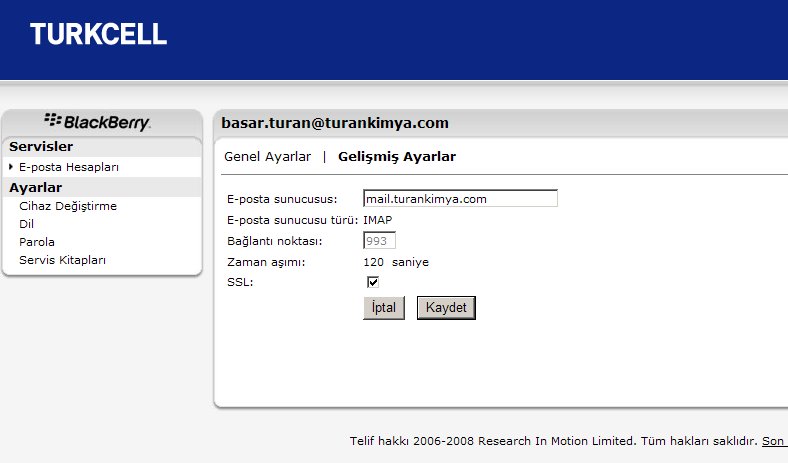This screenshot has width=788, height=463.
Task: Click the SSL label
Action: [240, 282]
